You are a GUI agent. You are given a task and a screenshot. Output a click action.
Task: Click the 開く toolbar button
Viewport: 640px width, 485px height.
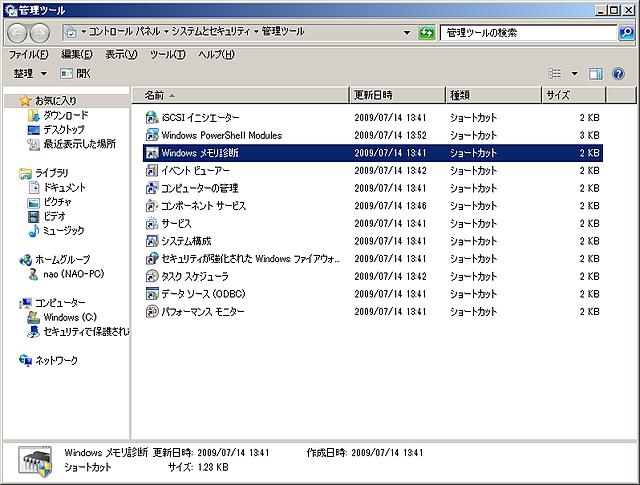click(76, 73)
